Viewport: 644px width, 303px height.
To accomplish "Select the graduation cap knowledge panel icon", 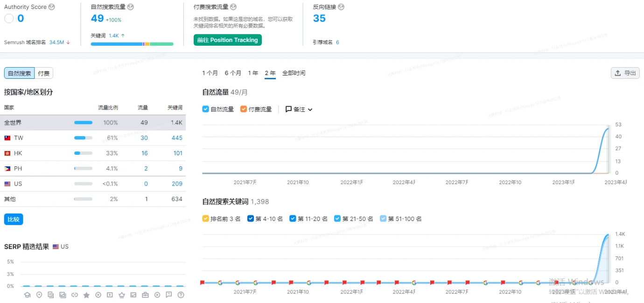I will tap(27, 295).
